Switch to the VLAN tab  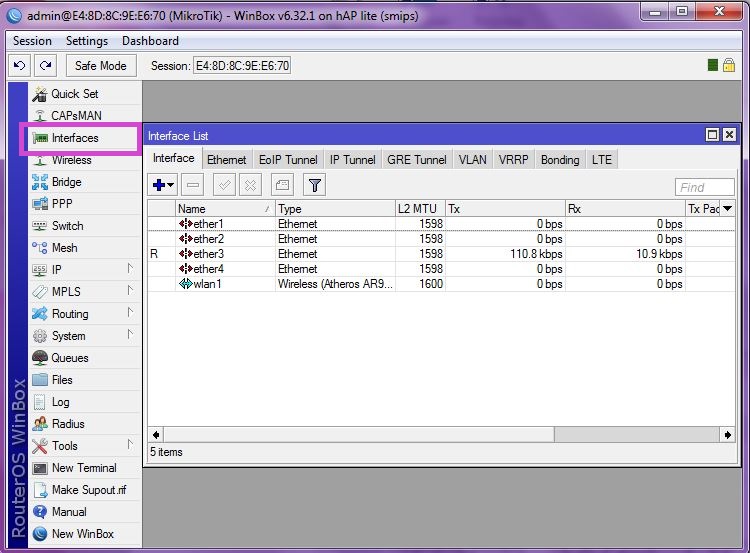pos(473,160)
